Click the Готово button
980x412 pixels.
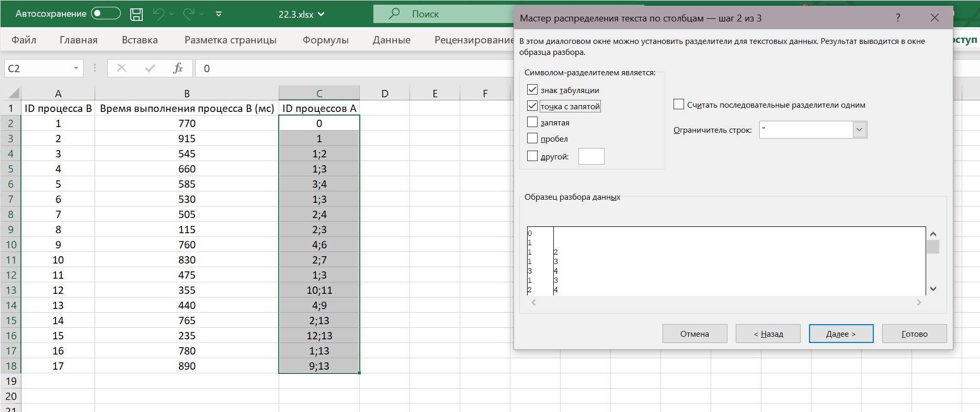914,334
